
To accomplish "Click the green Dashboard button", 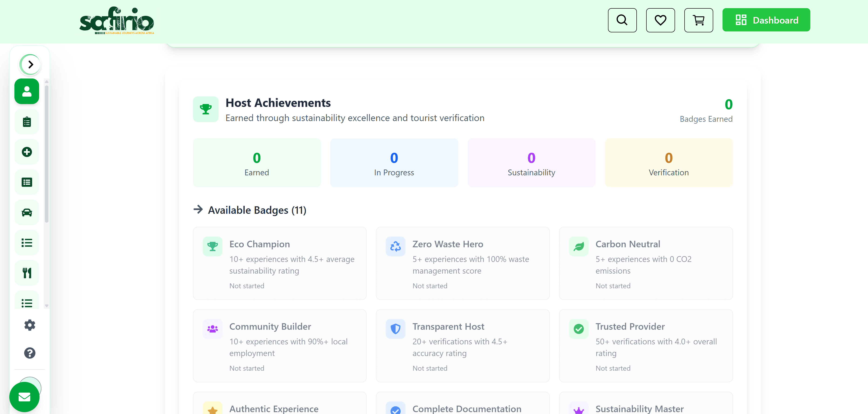I will (766, 20).
